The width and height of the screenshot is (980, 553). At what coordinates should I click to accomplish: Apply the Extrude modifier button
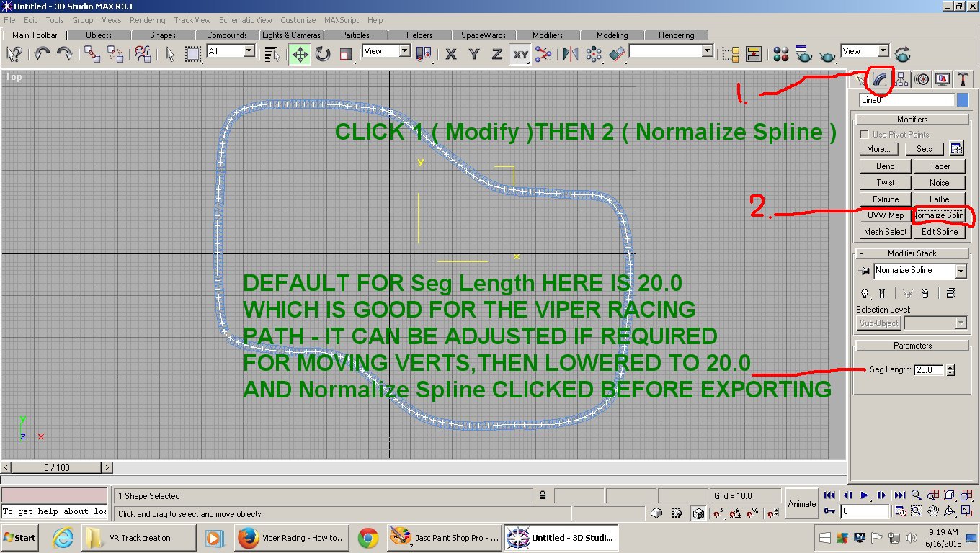[x=886, y=199]
